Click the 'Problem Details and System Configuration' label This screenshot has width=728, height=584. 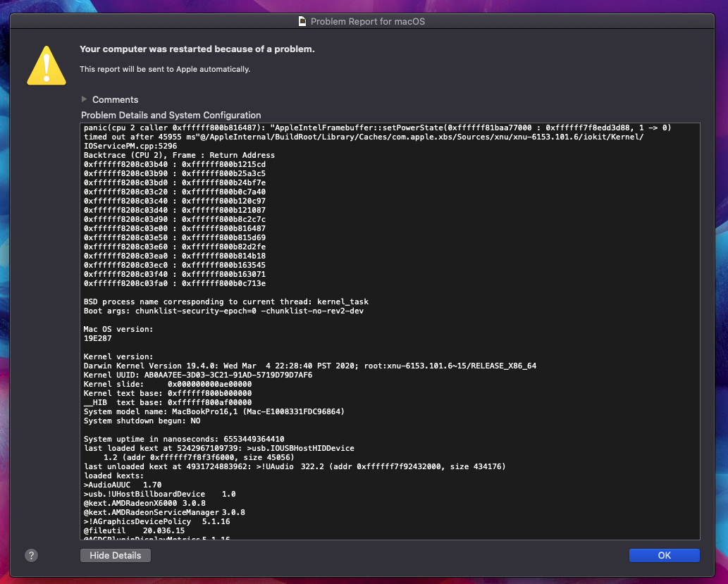coord(171,115)
